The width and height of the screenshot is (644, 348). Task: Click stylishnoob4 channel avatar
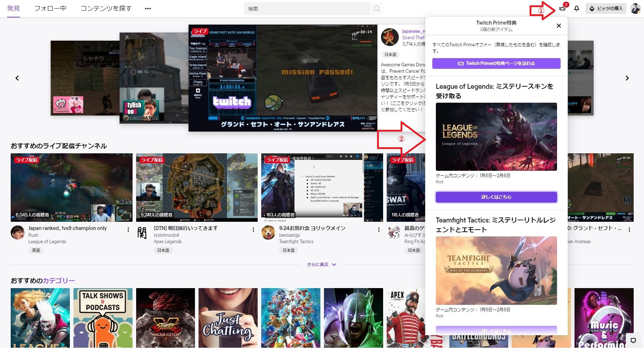click(143, 232)
